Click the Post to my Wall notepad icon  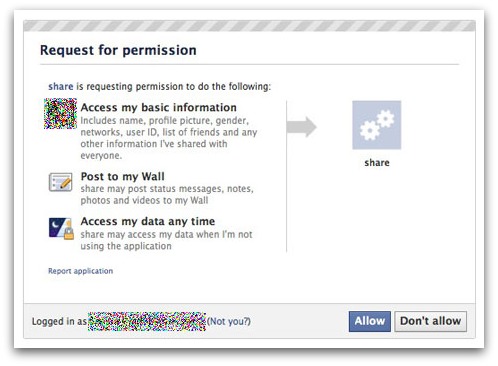(x=60, y=182)
